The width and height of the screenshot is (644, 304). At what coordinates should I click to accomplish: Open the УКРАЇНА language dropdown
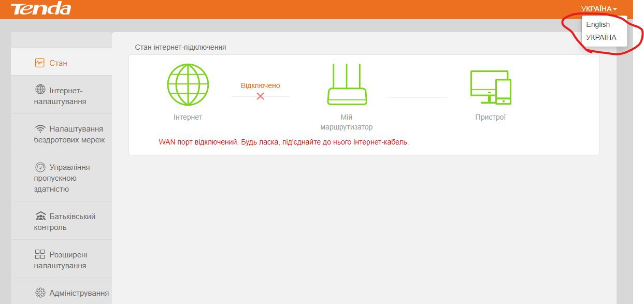599,9
